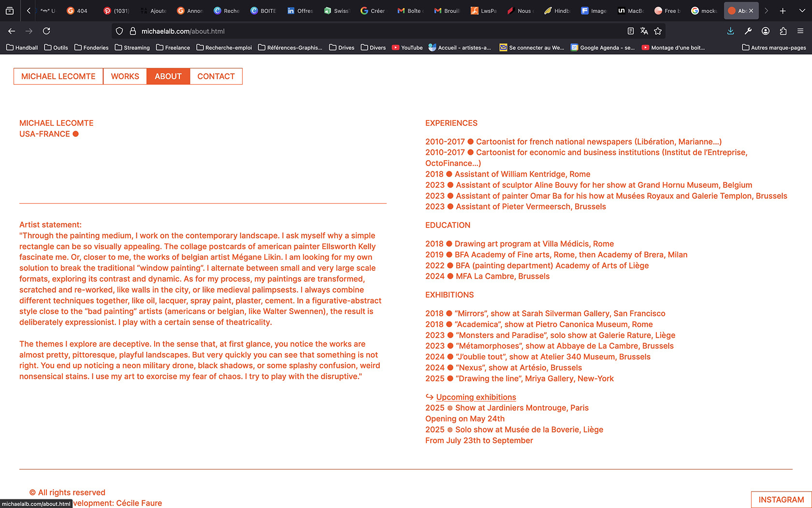The image size is (812, 508).
Task: Go back to the previous page
Action: [x=12, y=31]
